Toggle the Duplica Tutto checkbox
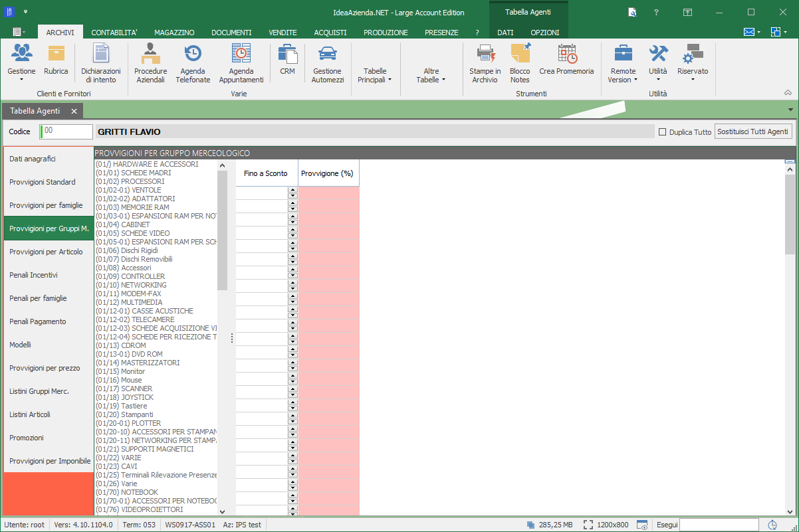The image size is (799, 532). click(x=662, y=132)
